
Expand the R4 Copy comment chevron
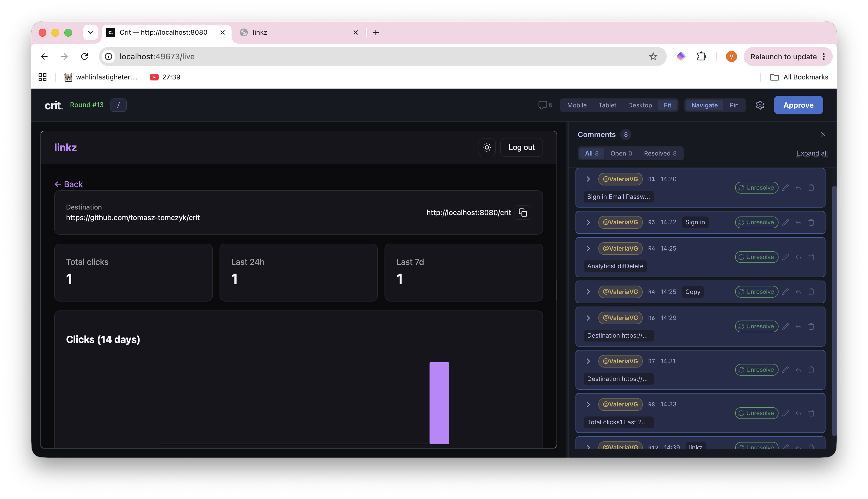[x=588, y=292]
